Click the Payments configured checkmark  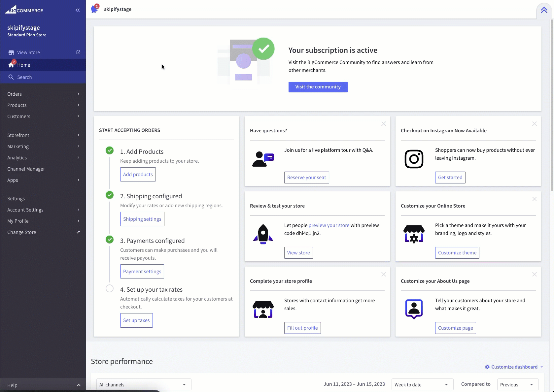click(x=110, y=240)
